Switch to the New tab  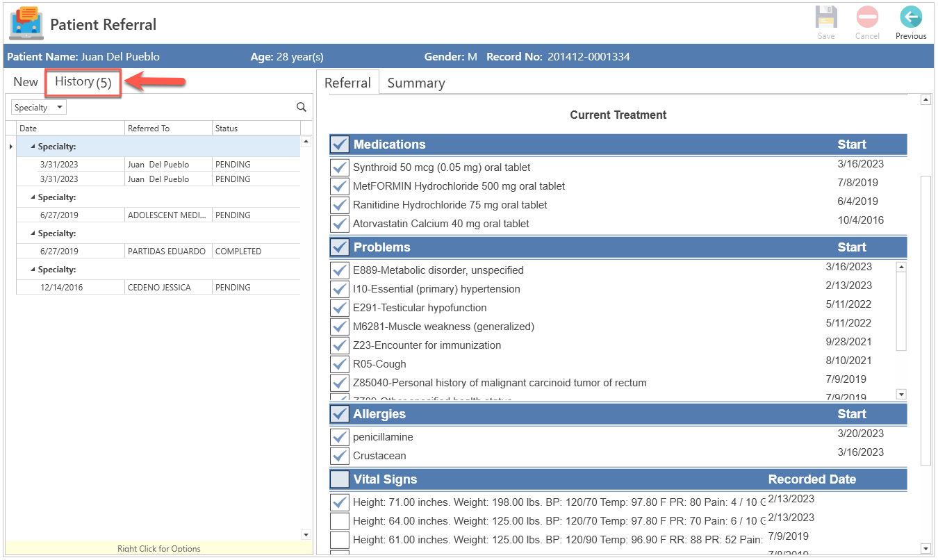[26, 82]
